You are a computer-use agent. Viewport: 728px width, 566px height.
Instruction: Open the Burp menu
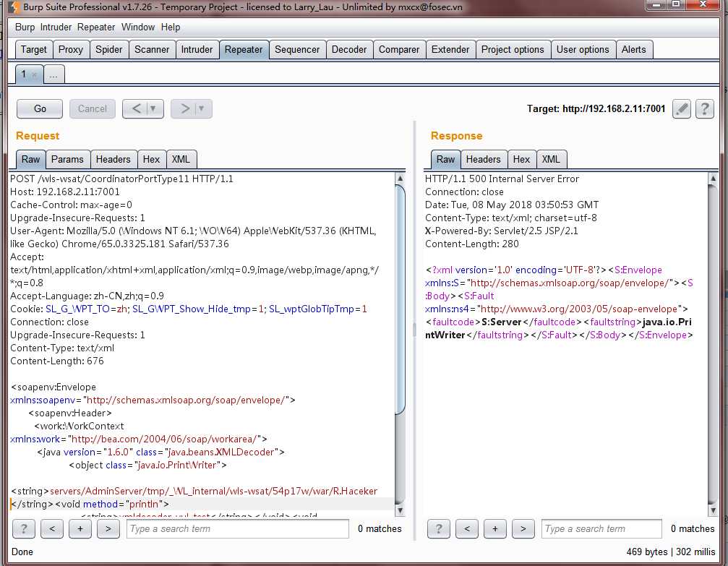coord(25,27)
